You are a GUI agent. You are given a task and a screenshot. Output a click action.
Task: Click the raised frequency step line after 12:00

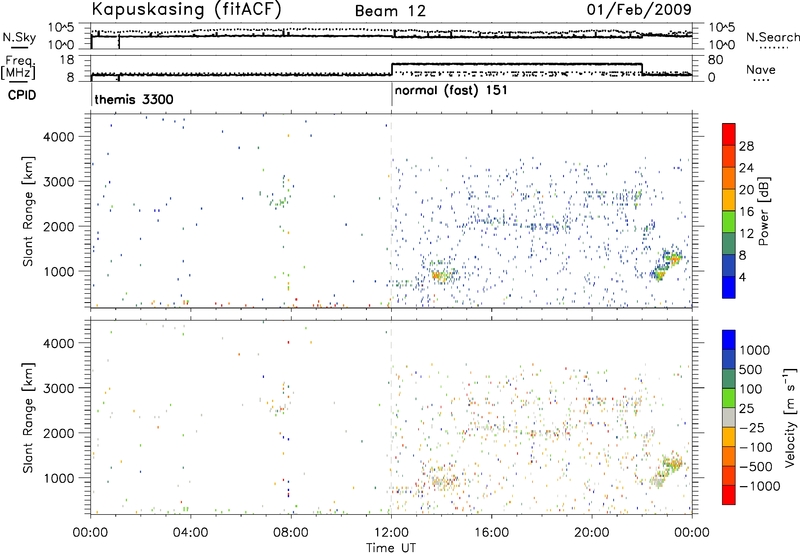coord(516,64)
